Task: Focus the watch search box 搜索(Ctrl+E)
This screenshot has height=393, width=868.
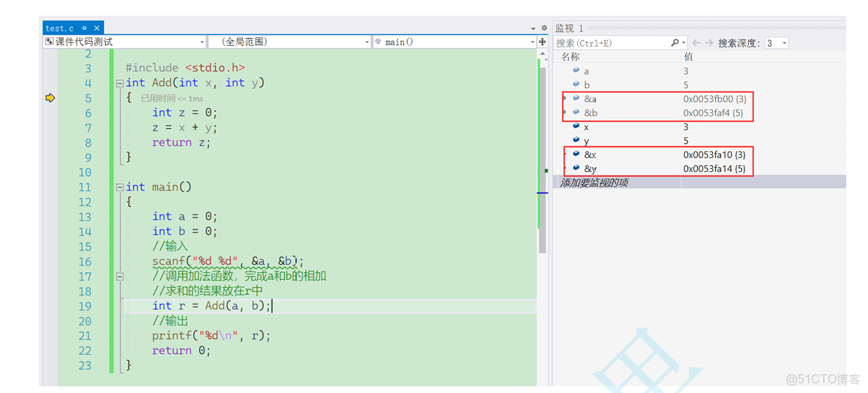Action: [x=612, y=43]
